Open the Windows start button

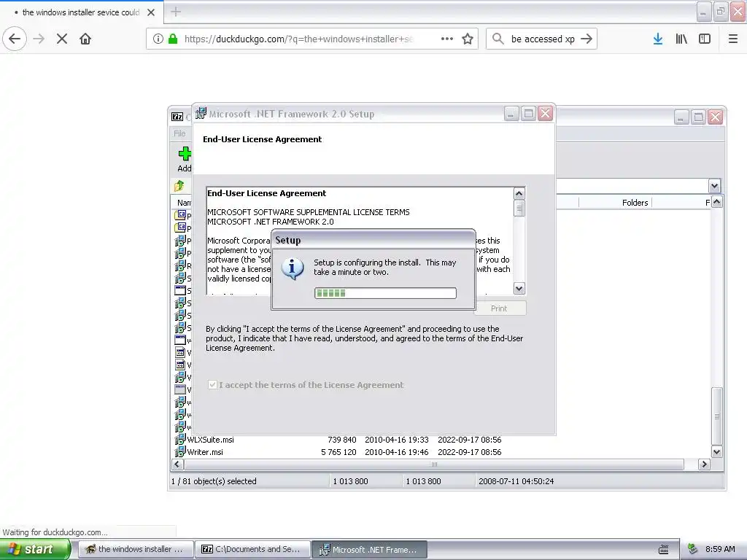pos(35,549)
